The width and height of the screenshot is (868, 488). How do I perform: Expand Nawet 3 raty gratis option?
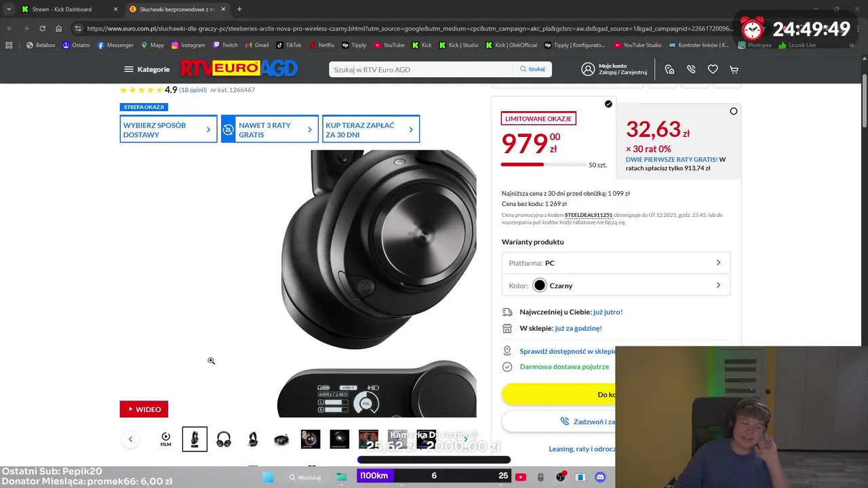coord(269,129)
